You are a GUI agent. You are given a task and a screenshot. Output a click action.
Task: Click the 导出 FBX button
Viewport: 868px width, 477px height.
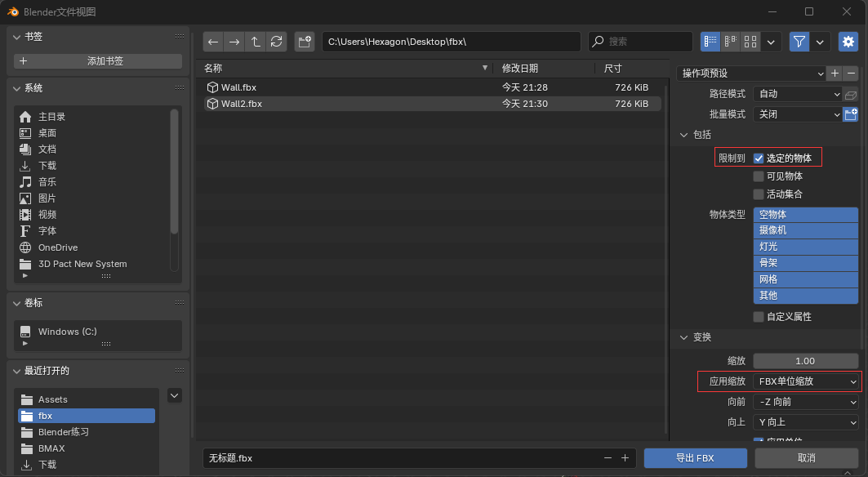(694, 458)
